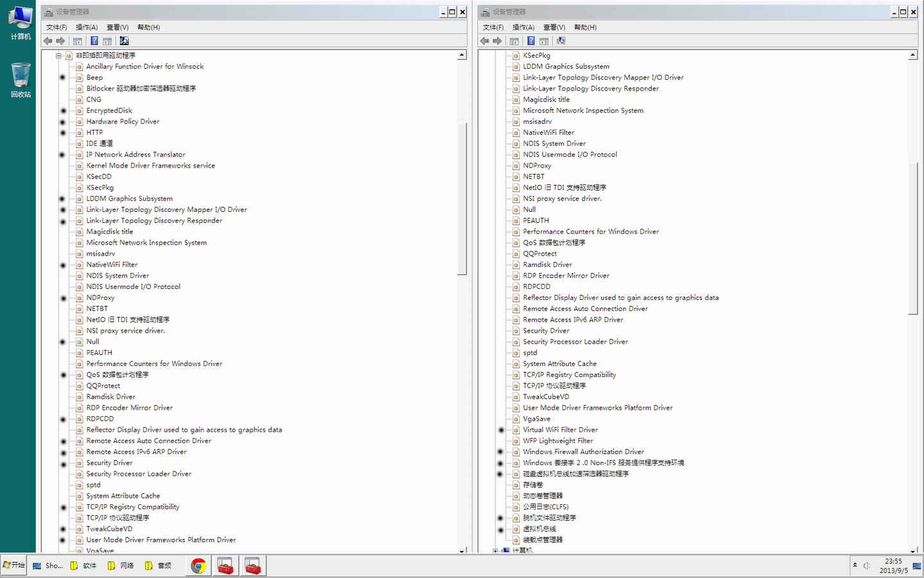
Task: Click the Forward arrow in right Device Manager toolbar
Action: click(498, 41)
